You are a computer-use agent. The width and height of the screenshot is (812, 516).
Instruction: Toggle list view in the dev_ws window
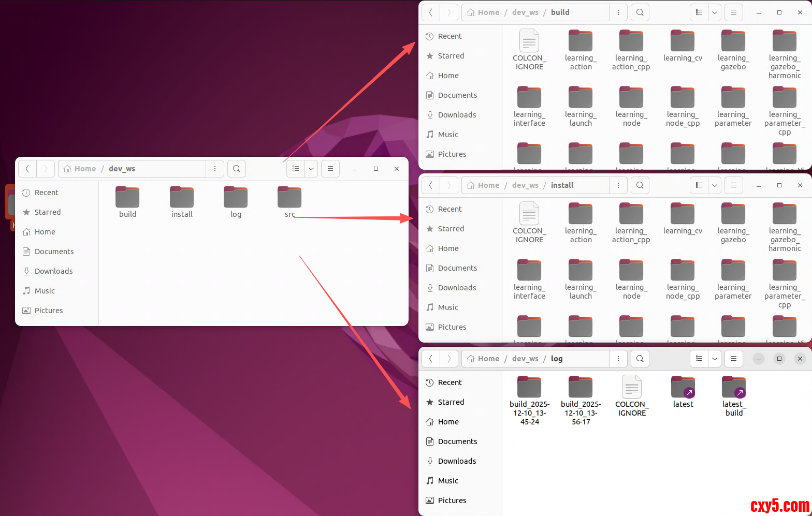tap(296, 169)
